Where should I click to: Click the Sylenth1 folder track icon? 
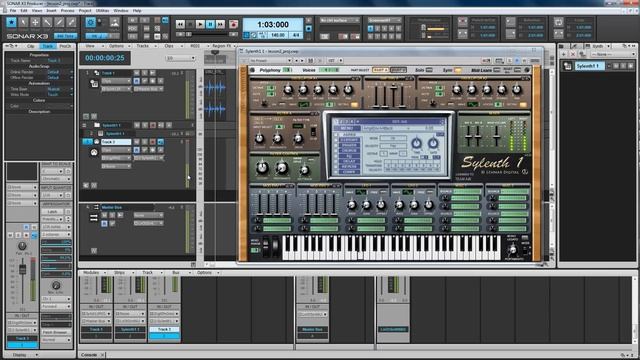pos(97,125)
